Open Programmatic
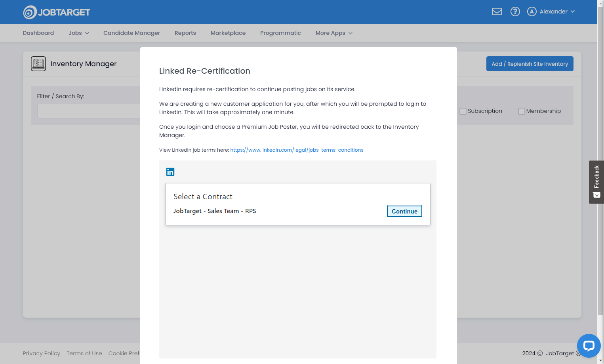The image size is (604, 364). click(x=280, y=33)
